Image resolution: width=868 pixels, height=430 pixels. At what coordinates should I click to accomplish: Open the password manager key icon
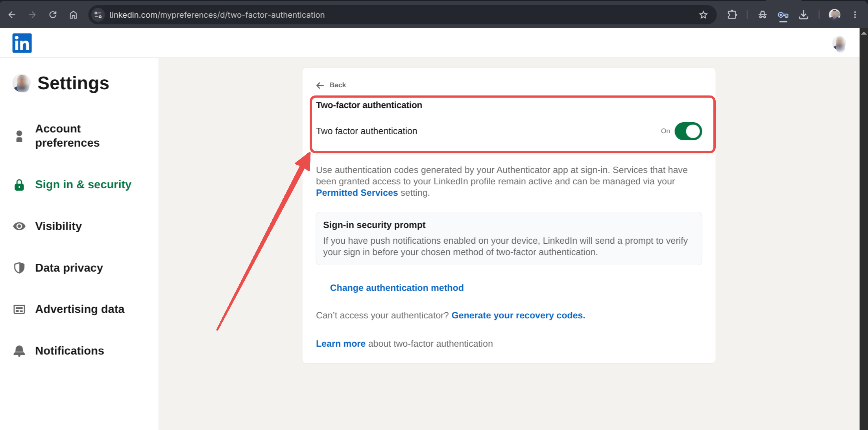point(783,15)
